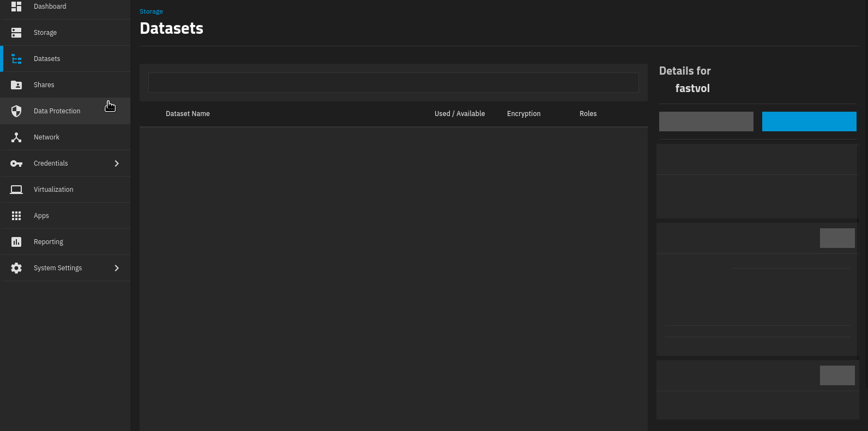Click the Roles column header
Screen dimensions: 868x431
[588, 114]
